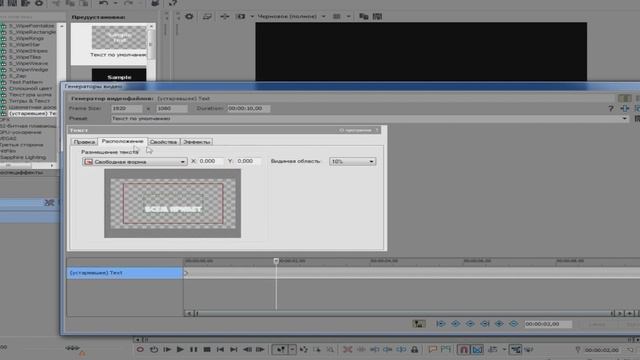Click the frame width field 1920
The width and height of the screenshot is (640, 360).
(127, 109)
